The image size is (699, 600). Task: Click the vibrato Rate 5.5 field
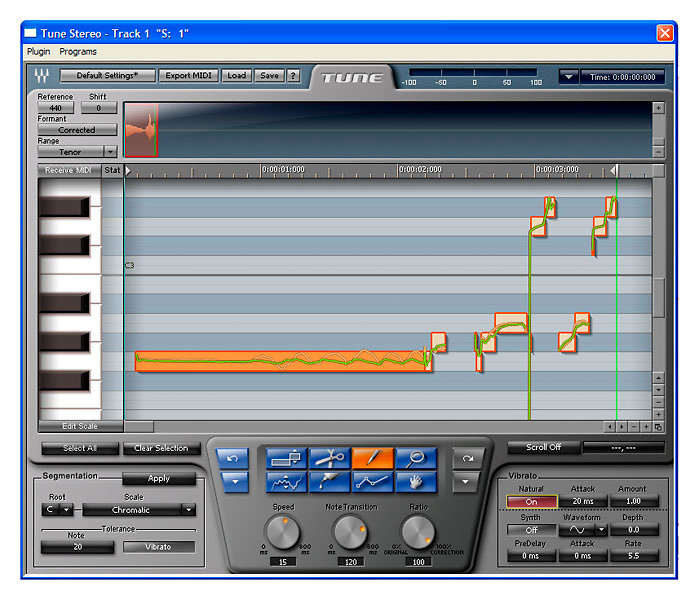pyautogui.click(x=633, y=555)
